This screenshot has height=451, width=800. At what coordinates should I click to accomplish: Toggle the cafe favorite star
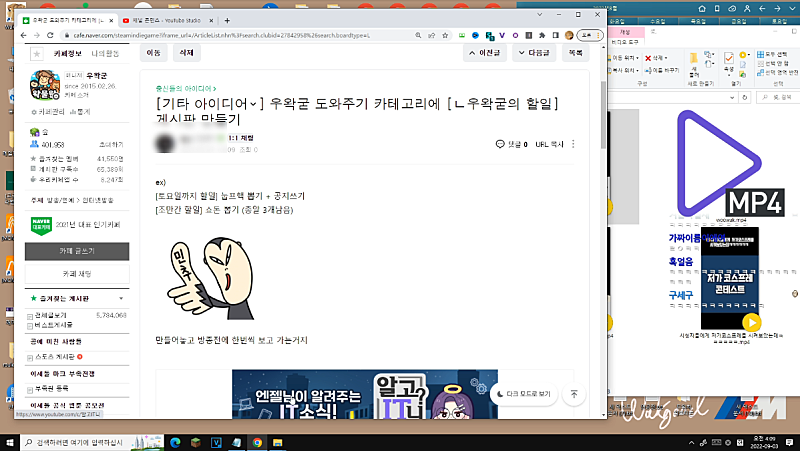(x=37, y=53)
